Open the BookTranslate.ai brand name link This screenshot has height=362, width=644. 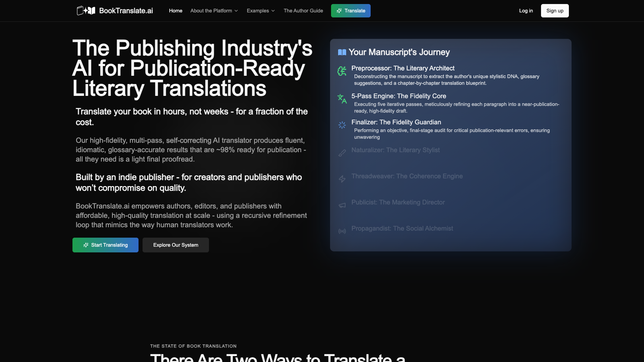click(x=126, y=11)
